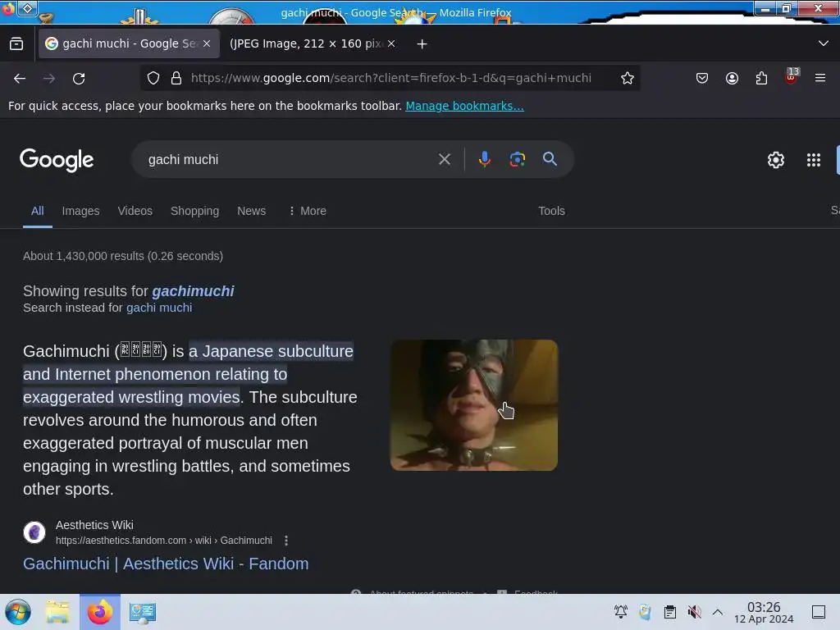The image size is (840, 630).
Task: Open Google quick settings gear
Action: tap(776, 160)
